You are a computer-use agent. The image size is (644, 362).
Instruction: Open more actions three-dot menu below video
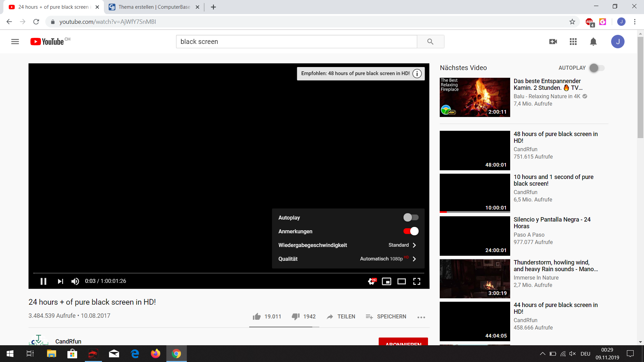click(421, 317)
